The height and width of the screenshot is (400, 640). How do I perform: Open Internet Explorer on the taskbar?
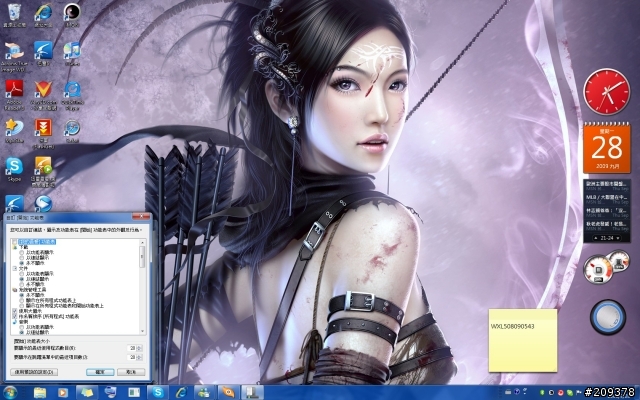coord(181,393)
